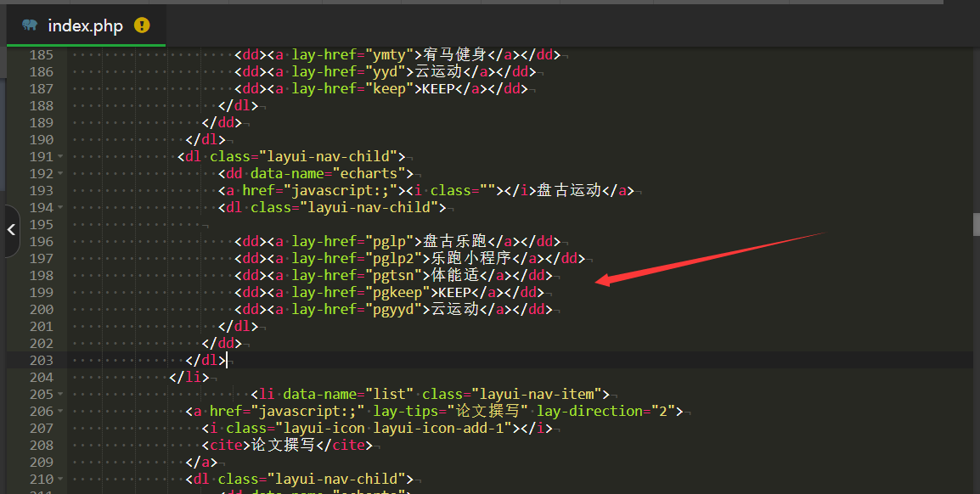This screenshot has width=980, height=494.
Task: Fold the nested dl at line 194
Action: 59,207
